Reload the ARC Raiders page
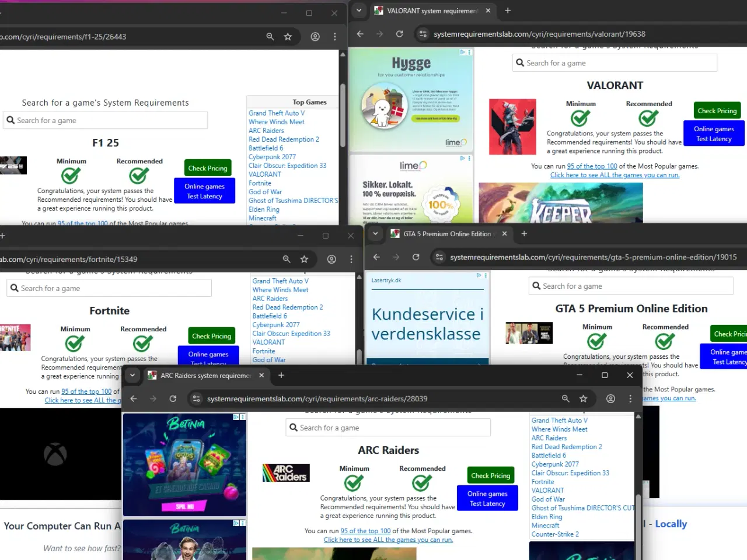This screenshot has width=747, height=560. [x=173, y=398]
